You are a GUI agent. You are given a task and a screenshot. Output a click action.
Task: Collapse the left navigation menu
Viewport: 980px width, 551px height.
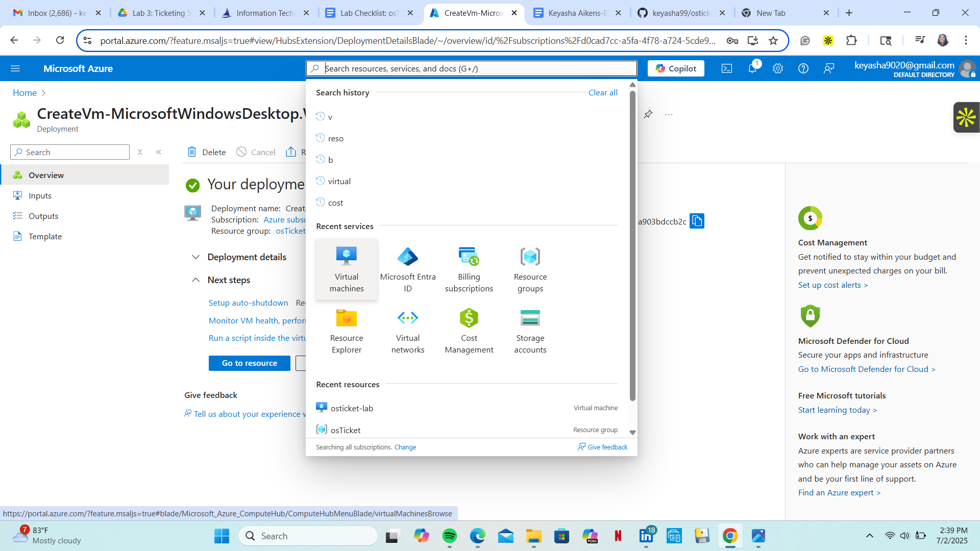(x=159, y=152)
